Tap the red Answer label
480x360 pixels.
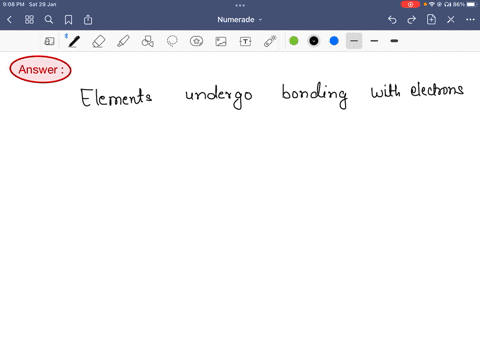tap(41, 69)
